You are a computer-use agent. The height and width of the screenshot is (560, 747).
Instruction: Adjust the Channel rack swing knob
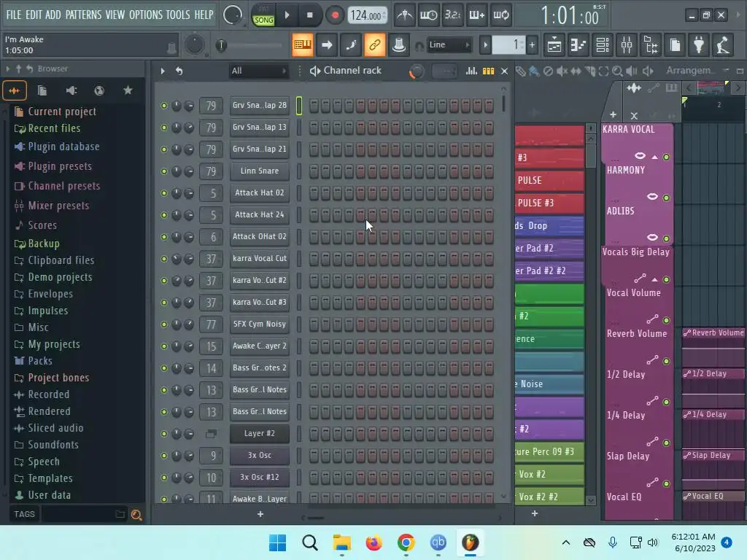click(x=417, y=71)
